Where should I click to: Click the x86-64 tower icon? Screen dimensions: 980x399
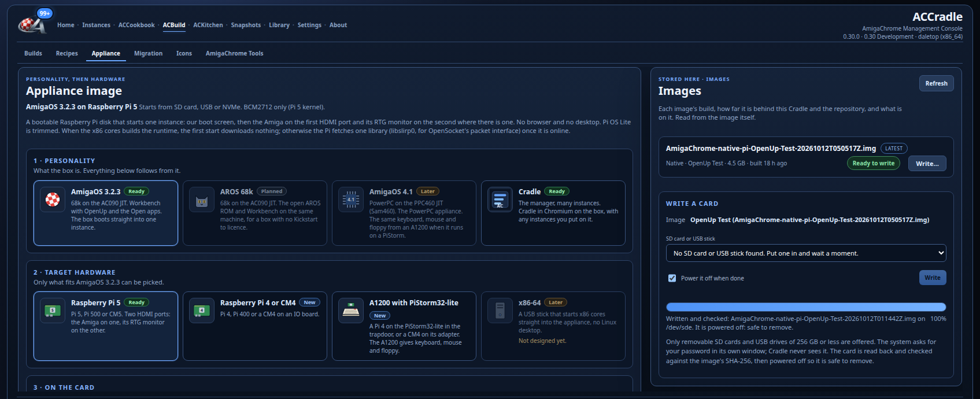pyautogui.click(x=500, y=311)
